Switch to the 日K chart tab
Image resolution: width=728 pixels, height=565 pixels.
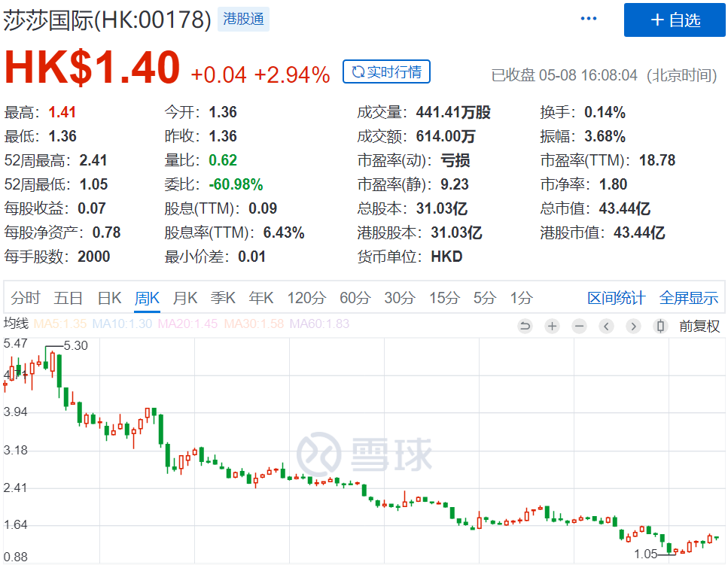(x=110, y=298)
